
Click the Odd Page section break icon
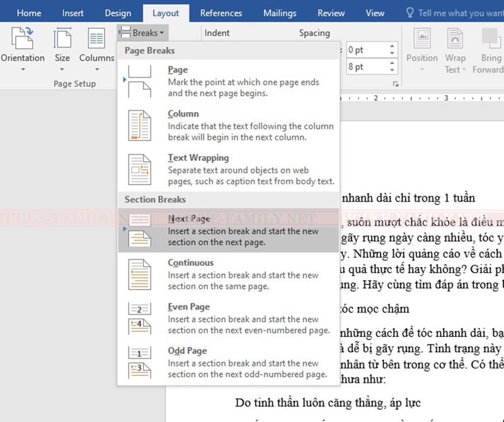pos(139,363)
